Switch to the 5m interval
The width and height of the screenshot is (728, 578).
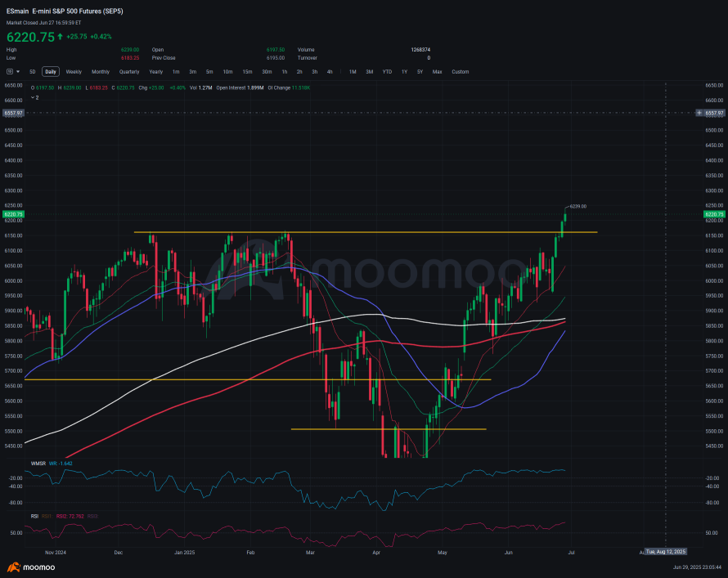209,71
